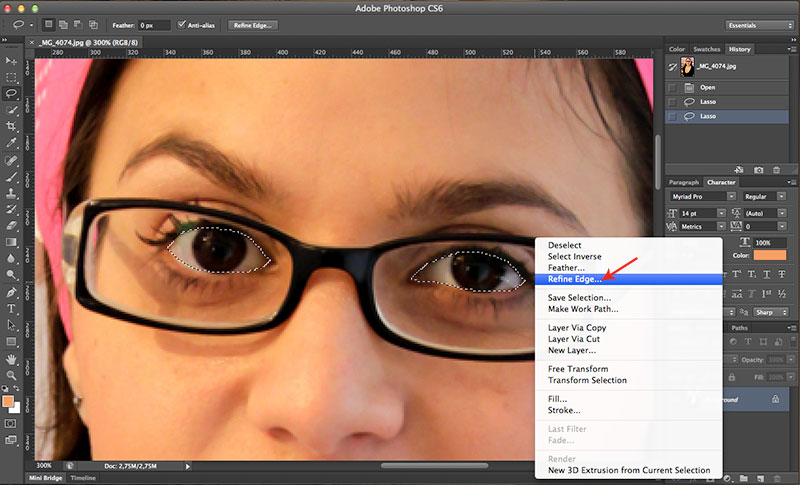Set history brush source for Open state

(x=672, y=87)
